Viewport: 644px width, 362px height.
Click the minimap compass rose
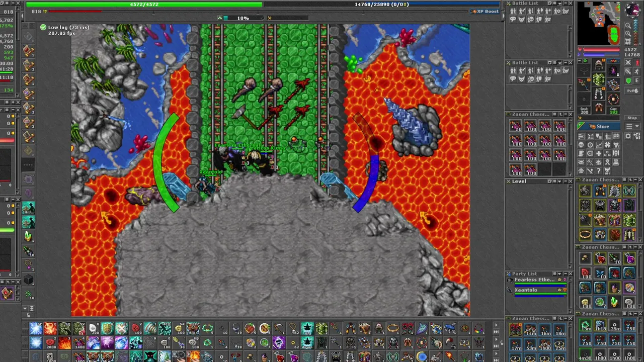point(632,10)
